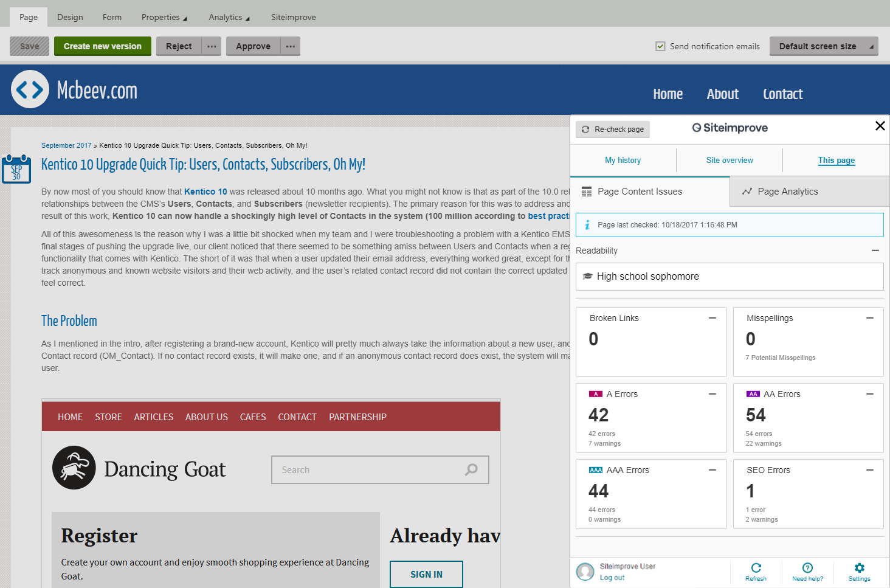Click CAFES in Dancing Goat menu
Image resolution: width=890 pixels, height=588 pixels.
coord(253,417)
